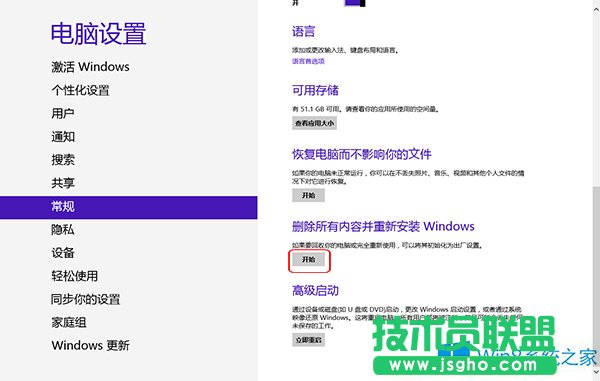Click 查看应用大小 button
The width and height of the screenshot is (600, 381).
pyautogui.click(x=315, y=123)
